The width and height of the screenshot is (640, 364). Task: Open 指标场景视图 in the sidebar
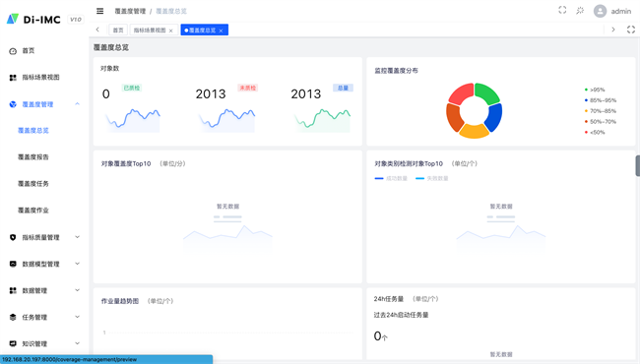[40, 78]
